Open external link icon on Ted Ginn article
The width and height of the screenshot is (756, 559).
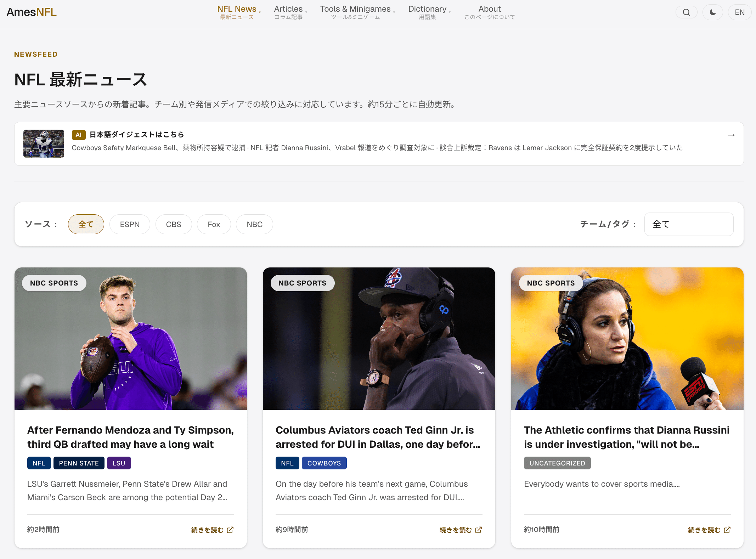(479, 530)
